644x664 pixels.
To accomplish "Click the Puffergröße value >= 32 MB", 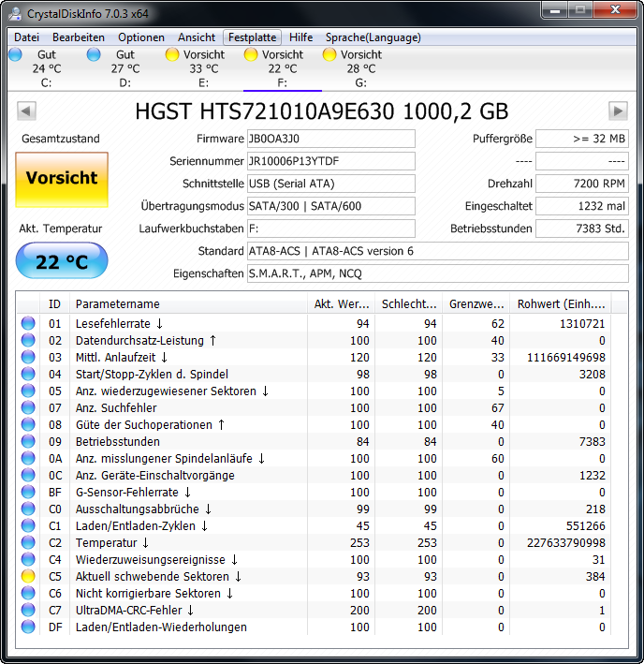I will pyautogui.click(x=582, y=139).
